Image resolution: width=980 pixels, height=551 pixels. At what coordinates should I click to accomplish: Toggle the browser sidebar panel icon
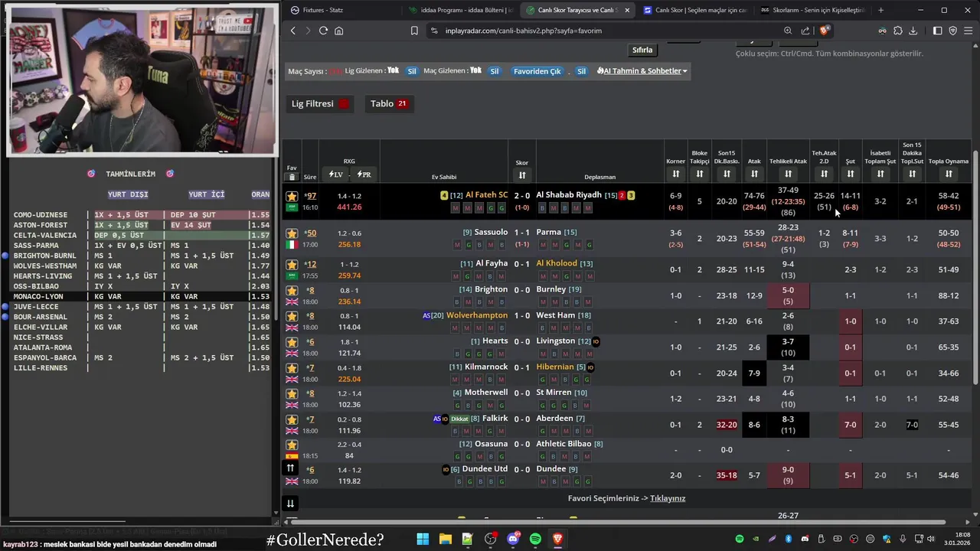[x=938, y=31]
